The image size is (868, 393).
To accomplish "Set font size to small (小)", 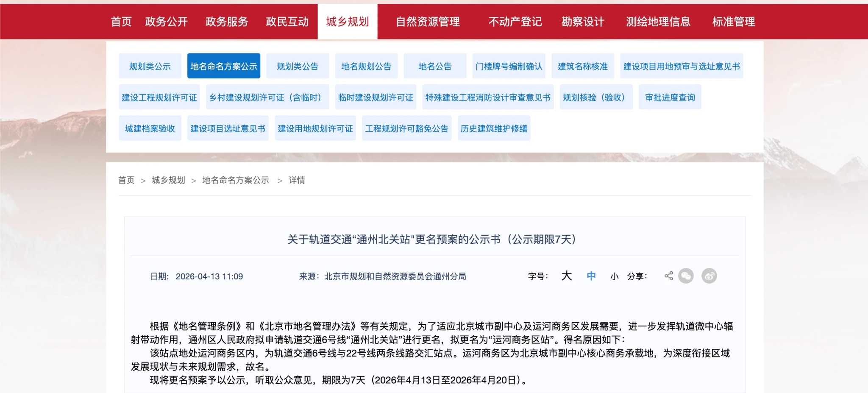I will pos(614,276).
